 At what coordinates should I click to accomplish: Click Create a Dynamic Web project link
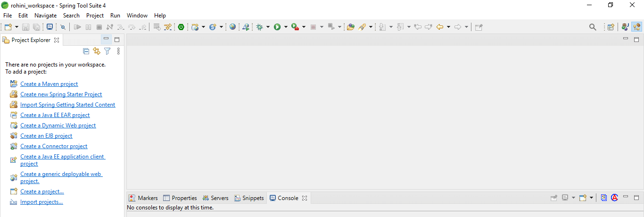(x=58, y=125)
